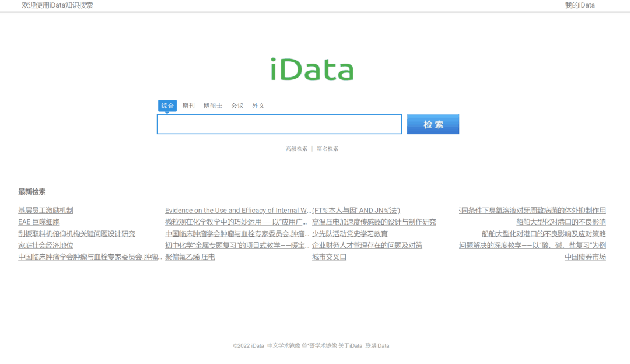Image resolution: width=630 pixels, height=364 pixels.
Task: Open 我的iData in the top bar
Action: pos(580,5)
